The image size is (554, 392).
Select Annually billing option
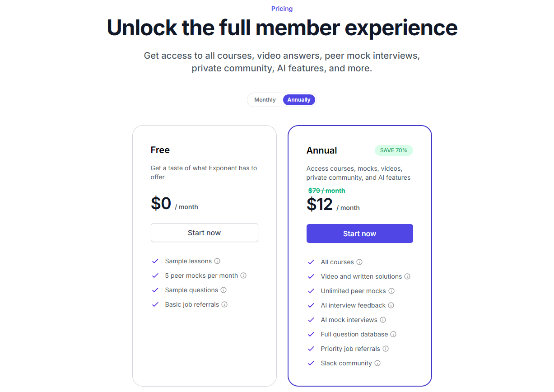[299, 100]
